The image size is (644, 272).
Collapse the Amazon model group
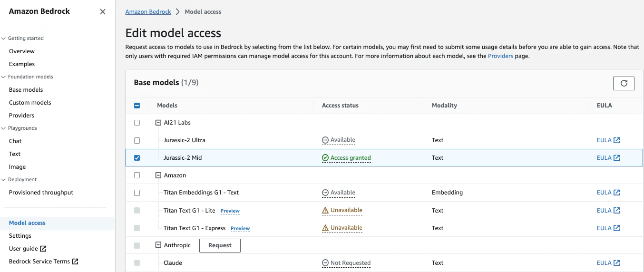(158, 175)
